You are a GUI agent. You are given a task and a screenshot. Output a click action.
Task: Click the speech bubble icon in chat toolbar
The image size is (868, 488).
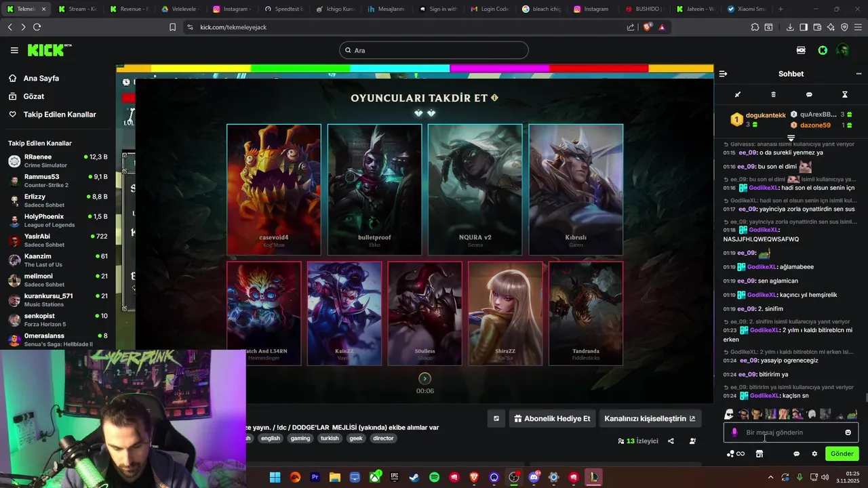coord(809,95)
